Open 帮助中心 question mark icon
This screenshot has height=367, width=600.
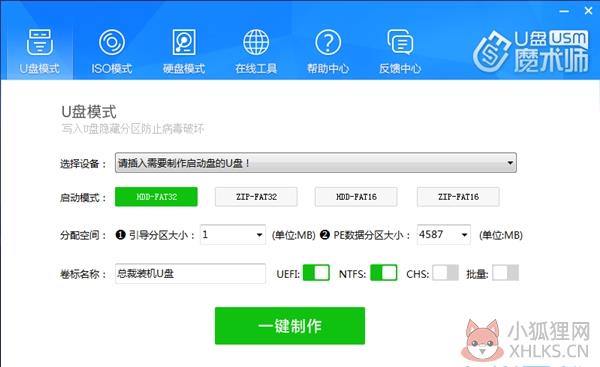pos(328,42)
